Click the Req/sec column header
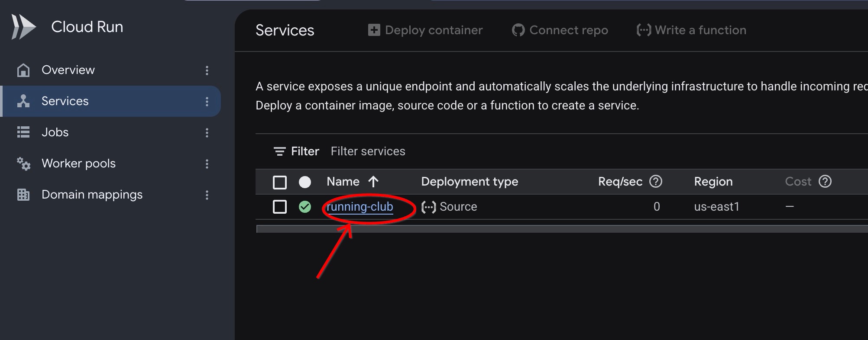868x340 pixels. pos(620,182)
